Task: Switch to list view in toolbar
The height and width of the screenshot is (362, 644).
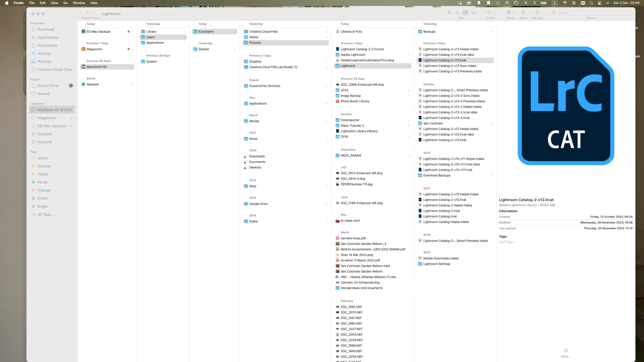Action: pyautogui.click(x=457, y=13)
